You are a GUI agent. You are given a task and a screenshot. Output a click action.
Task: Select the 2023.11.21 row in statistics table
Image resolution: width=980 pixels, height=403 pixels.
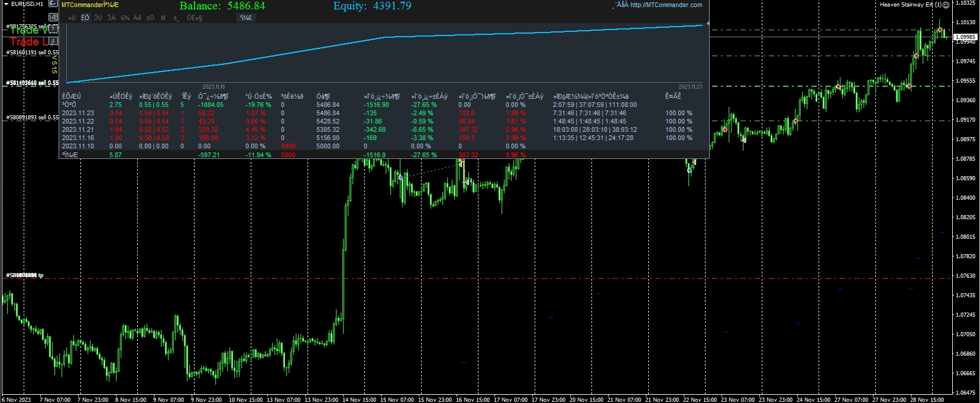click(77, 129)
